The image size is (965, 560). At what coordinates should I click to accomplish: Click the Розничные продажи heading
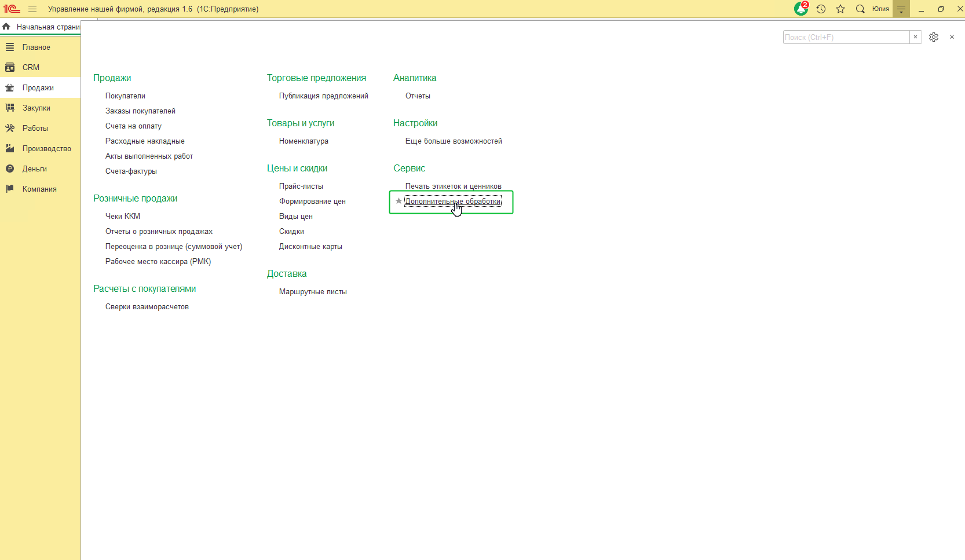tap(136, 198)
